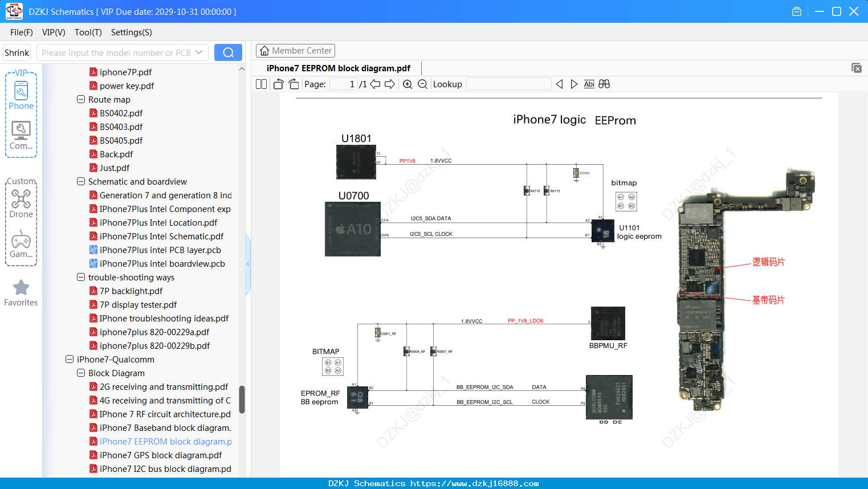Collapse the Block Diagram folder
Screen dimensions: 868x489
tap(81, 373)
